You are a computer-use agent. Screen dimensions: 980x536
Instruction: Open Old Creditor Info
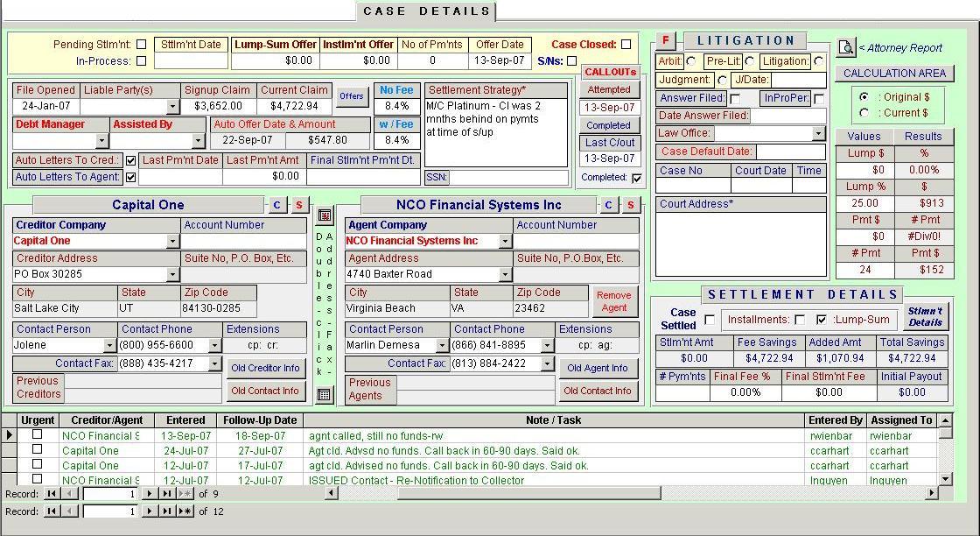coord(265,368)
